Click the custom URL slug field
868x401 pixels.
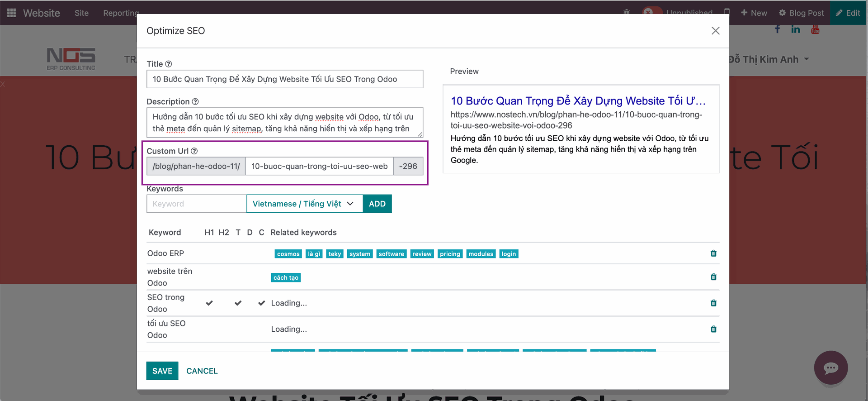[319, 166]
